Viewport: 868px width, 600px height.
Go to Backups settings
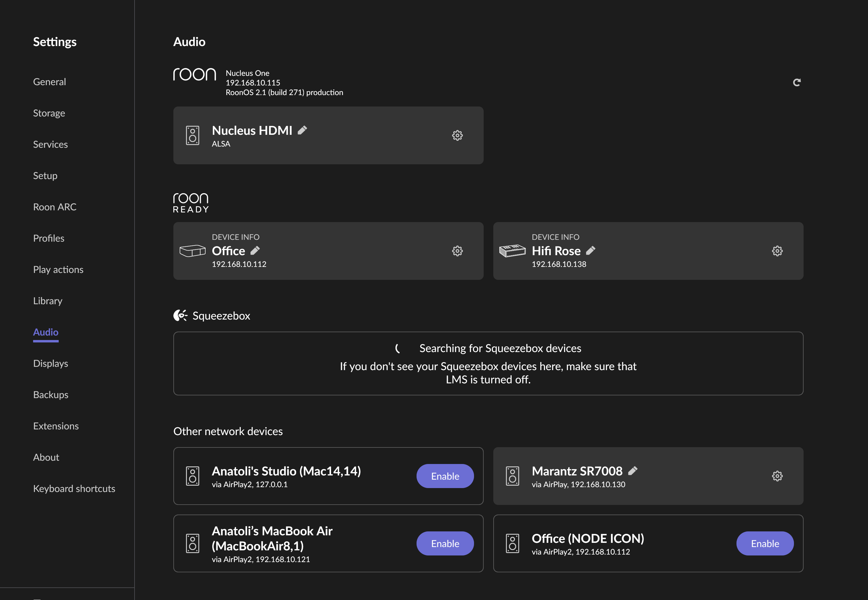coord(51,394)
